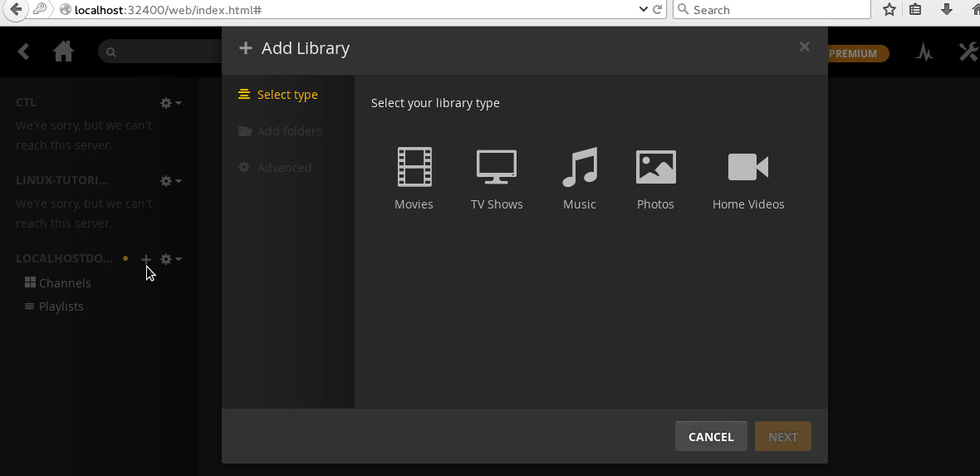Image resolution: width=980 pixels, height=476 pixels.
Task: Select the Photos library type
Action: pos(655,178)
